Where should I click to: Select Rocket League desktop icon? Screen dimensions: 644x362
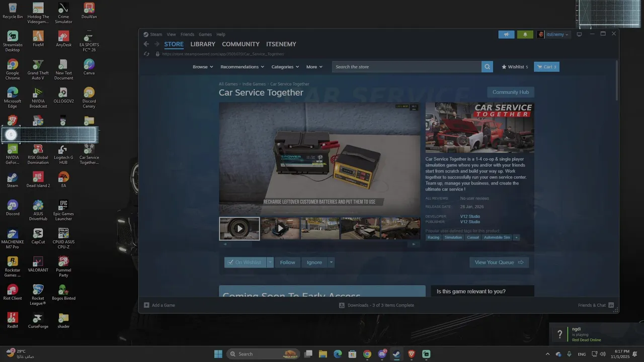coord(38,295)
